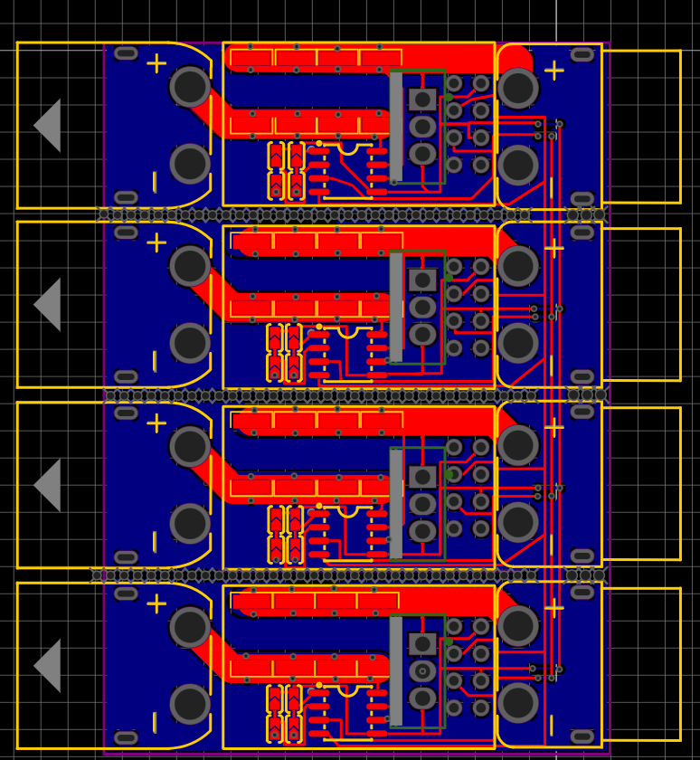Click the gray arrow on the third board
This screenshot has width=700, height=760.
(x=49, y=485)
